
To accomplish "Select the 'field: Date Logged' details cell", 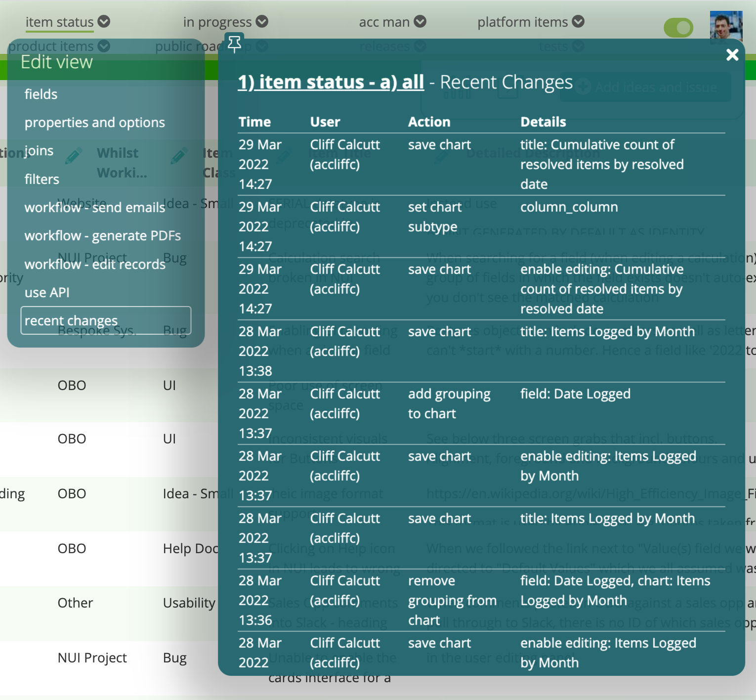I will [576, 394].
